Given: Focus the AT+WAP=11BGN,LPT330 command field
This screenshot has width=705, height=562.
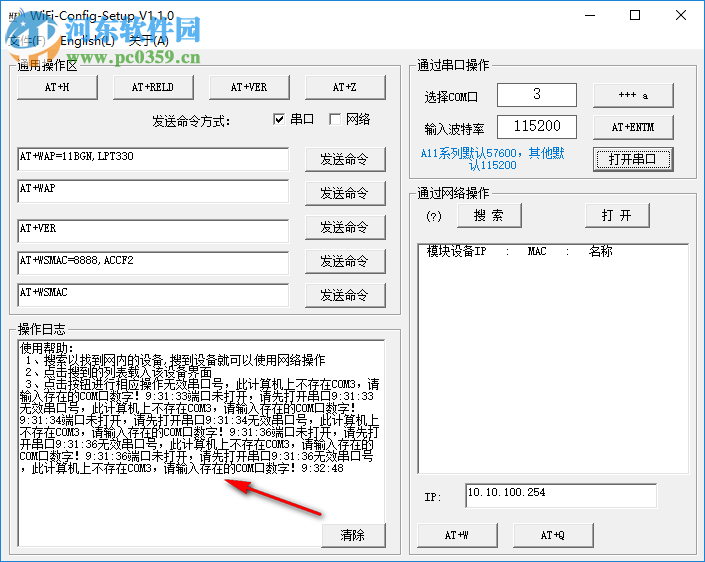Looking at the screenshot, I should pos(153,159).
